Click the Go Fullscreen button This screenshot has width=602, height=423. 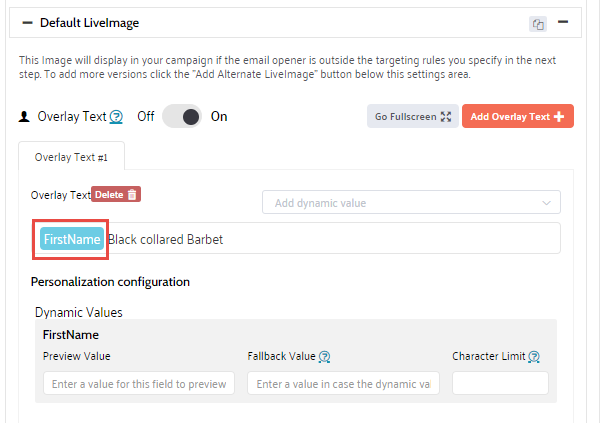point(412,117)
